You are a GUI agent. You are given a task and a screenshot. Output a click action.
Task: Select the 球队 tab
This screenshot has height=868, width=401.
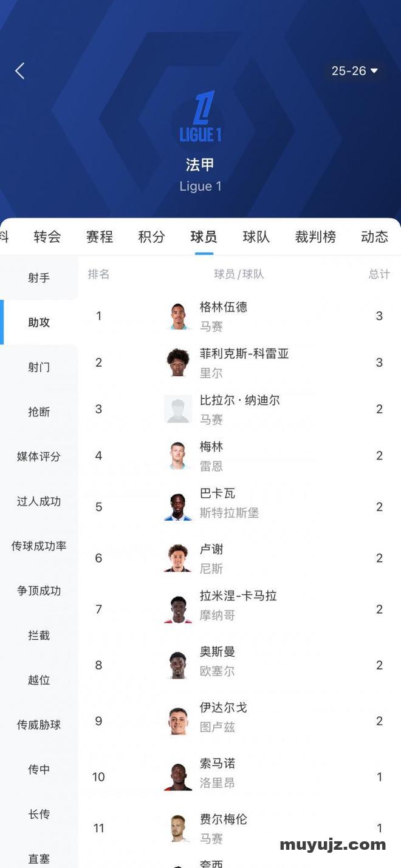pyautogui.click(x=256, y=237)
